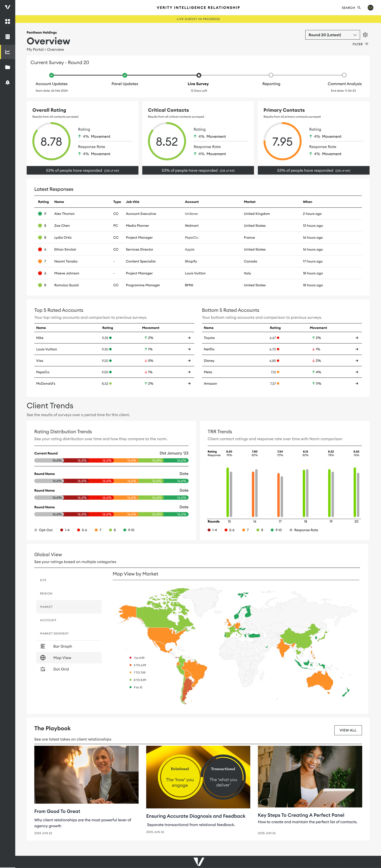Screen dimensions: 381x868
Task: Click the list view sidebar icon
Action: coord(7,37)
